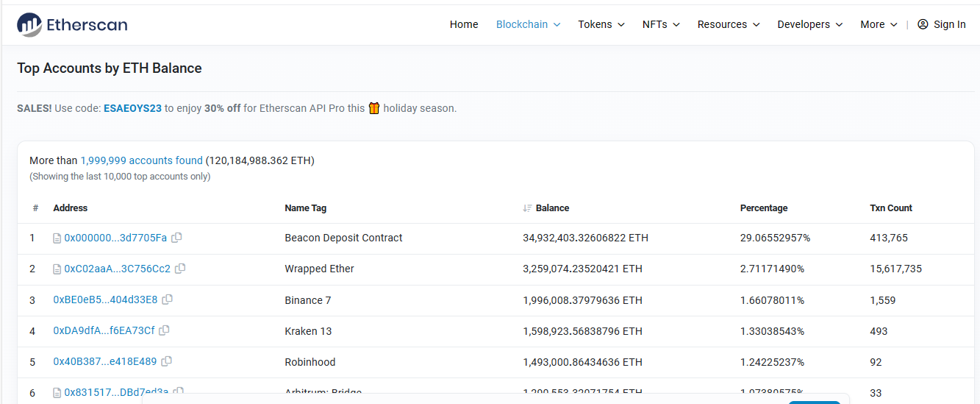
Task: Click percentage 2.71171490%
Action: pyautogui.click(x=773, y=269)
